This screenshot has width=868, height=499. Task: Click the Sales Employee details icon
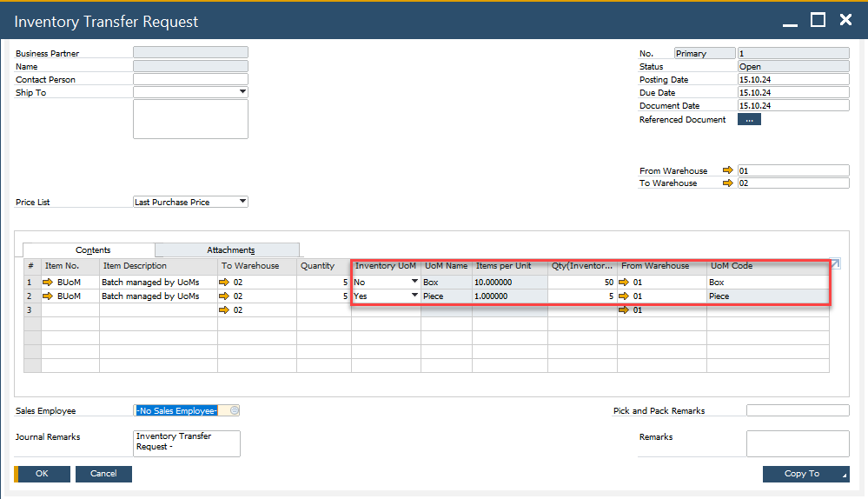[x=235, y=411]
